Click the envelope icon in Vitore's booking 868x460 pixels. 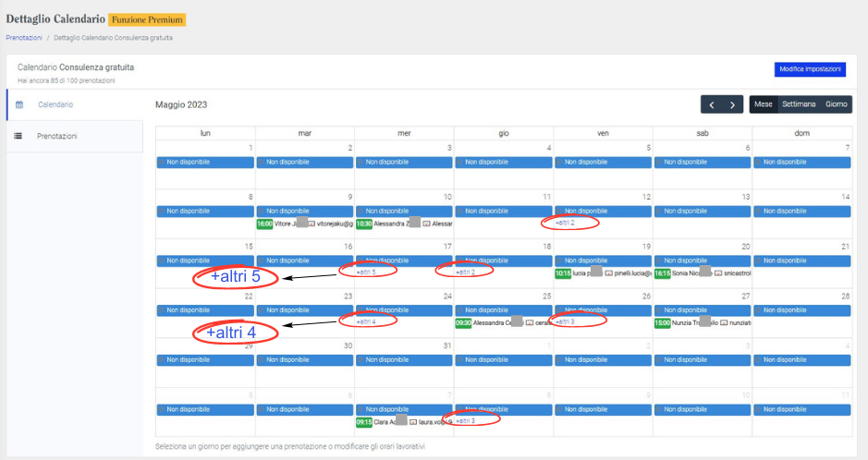(312, 224)
